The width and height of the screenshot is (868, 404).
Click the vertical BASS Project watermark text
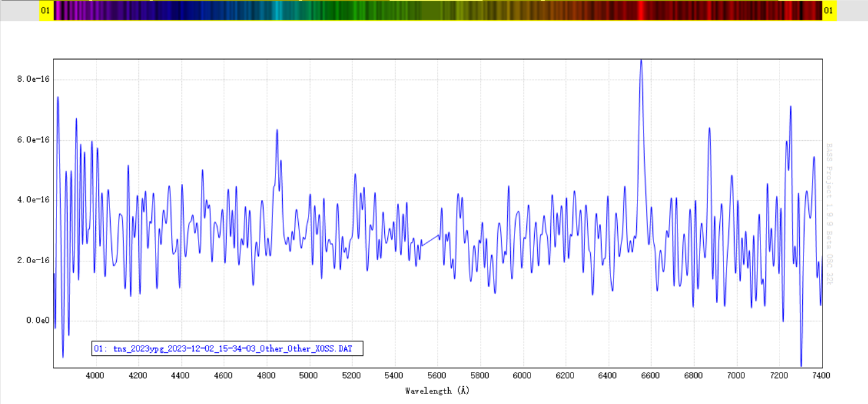[x=829, y=214]
